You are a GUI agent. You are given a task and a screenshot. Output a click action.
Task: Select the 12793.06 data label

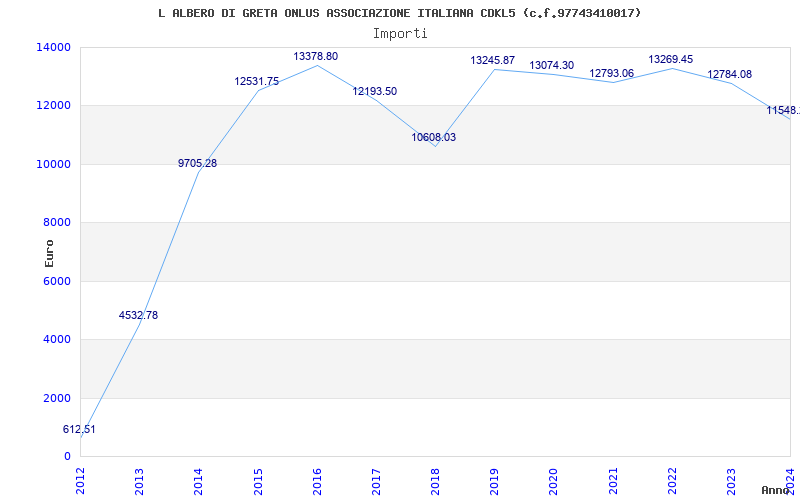coord(612,73)
